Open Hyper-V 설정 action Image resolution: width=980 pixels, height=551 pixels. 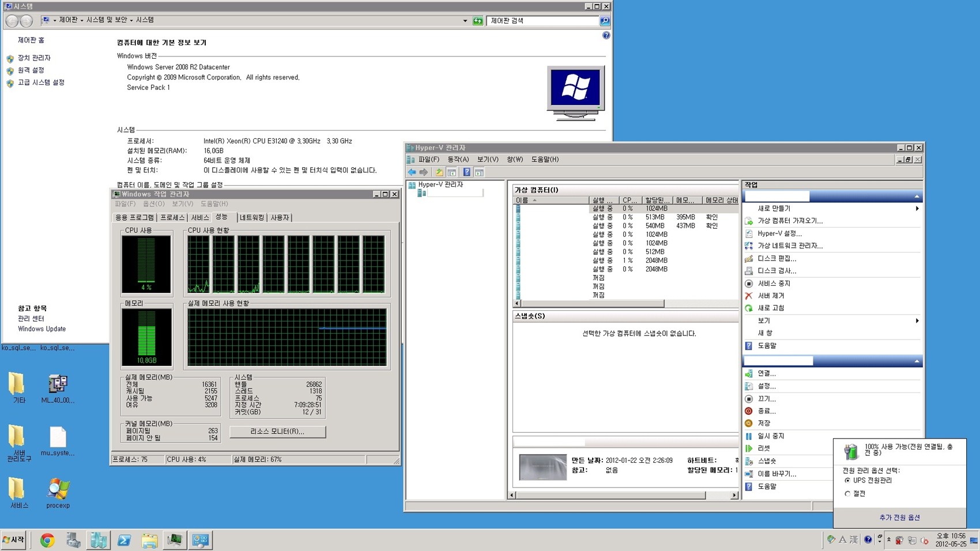779,233
